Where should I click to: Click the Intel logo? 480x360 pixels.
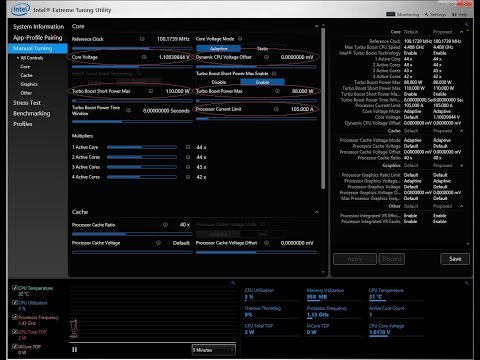(20, 9)
